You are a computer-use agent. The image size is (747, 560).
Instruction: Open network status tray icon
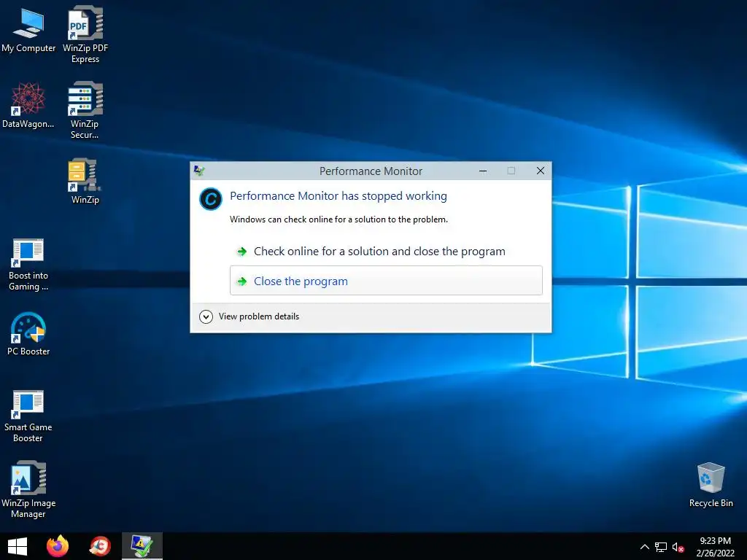661,547
